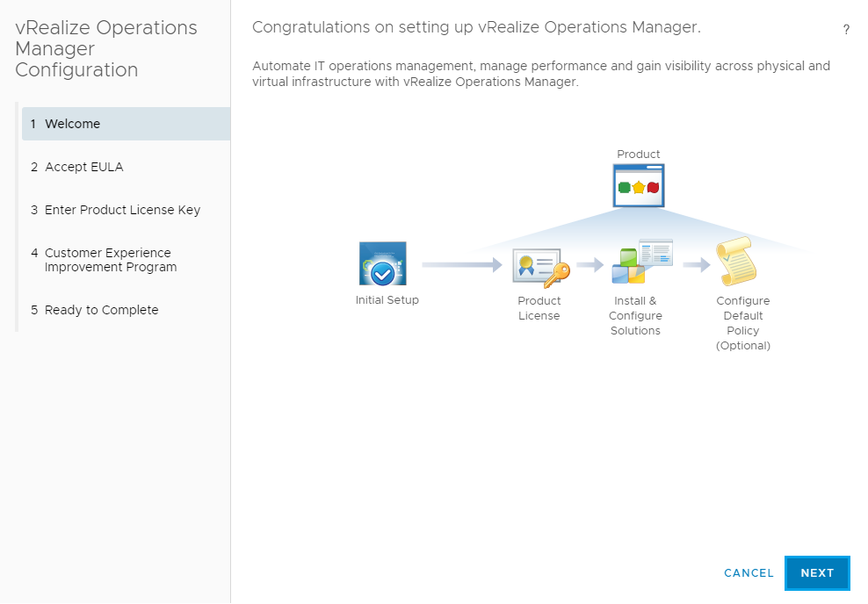
Task: Open step 3 Enter Product License Key
Action: [x=122, y=210]
